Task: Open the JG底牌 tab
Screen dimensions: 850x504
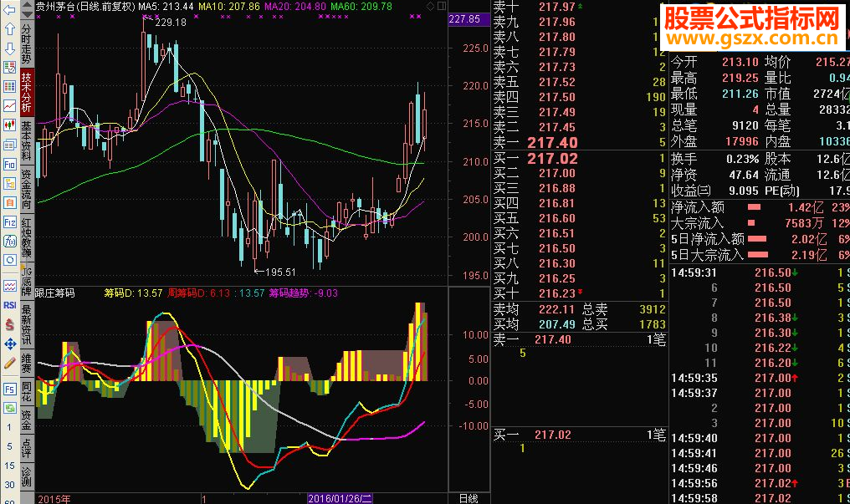Action: click(27, 282)
